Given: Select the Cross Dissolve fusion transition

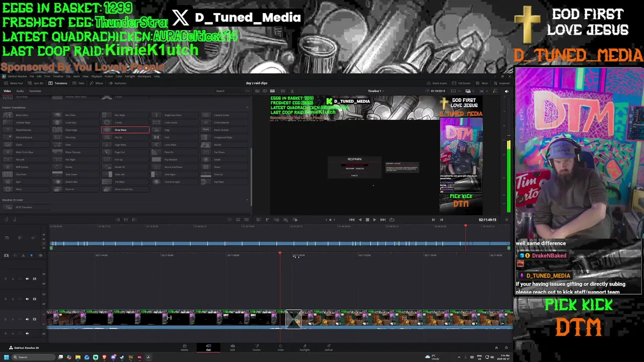Looking at the screenshot, I should coord(223,123).
